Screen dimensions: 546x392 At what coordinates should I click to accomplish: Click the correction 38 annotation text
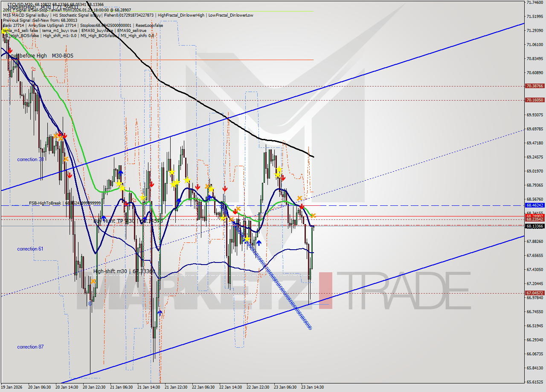tap(30, 159)
